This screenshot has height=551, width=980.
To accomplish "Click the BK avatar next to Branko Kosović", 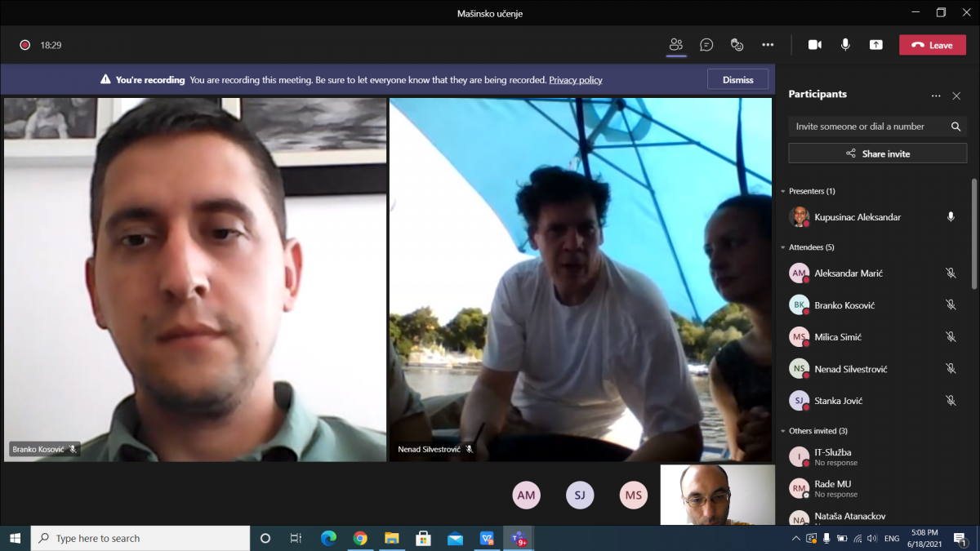I will [x=799, y=305].
